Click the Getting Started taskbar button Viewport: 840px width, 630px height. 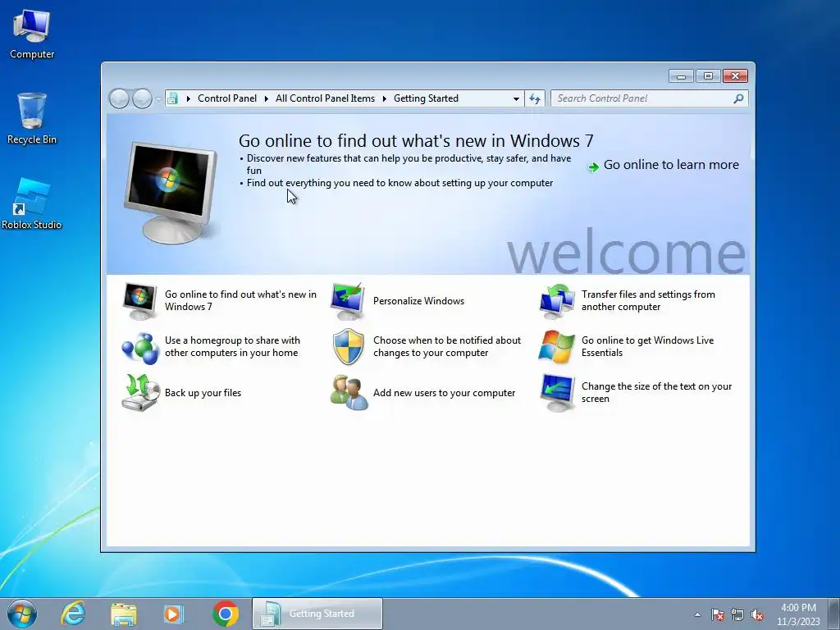tap(317, 614)
